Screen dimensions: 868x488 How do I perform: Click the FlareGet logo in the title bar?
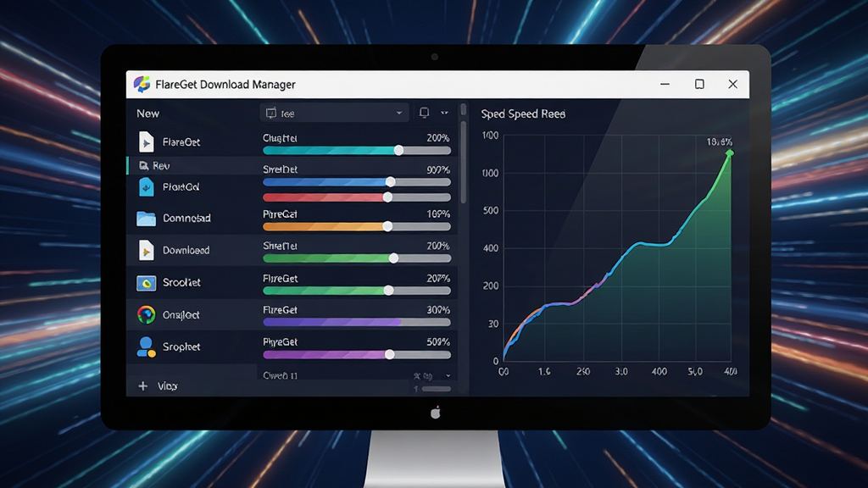[x=142, y=84]
